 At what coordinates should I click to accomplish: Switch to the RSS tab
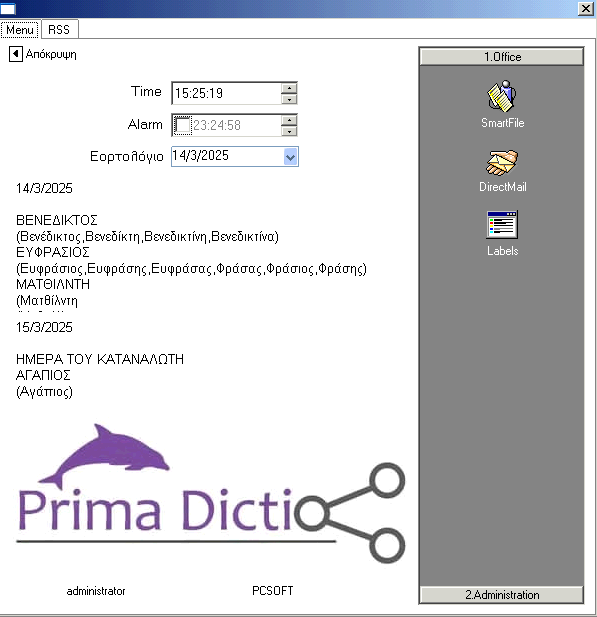click(59, 29)
